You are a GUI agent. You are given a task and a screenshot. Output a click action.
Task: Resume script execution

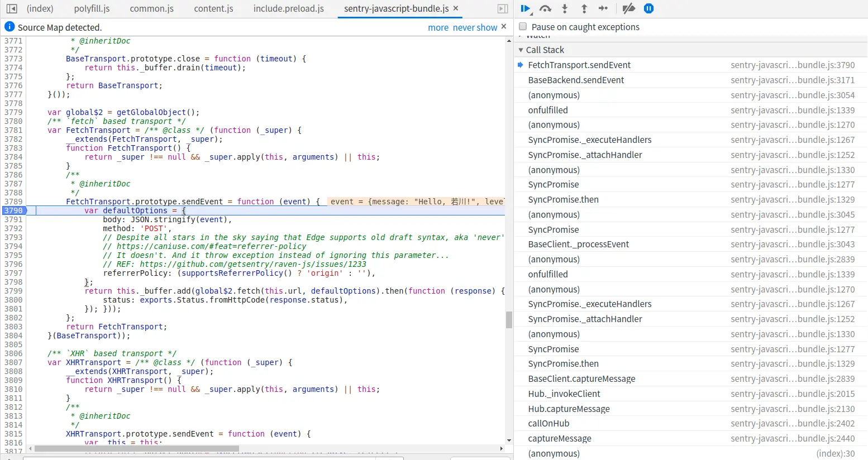[x=526, y=8]
